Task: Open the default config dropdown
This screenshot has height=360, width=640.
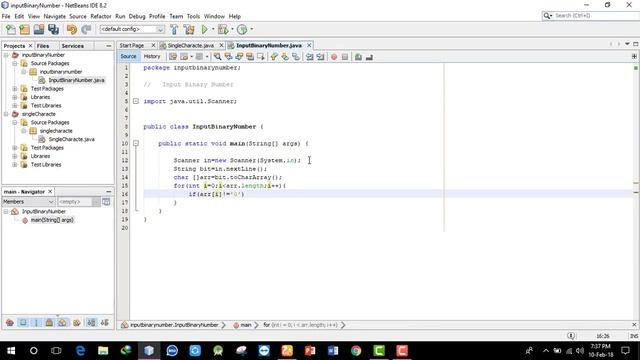Action: [x=132, y=29]
